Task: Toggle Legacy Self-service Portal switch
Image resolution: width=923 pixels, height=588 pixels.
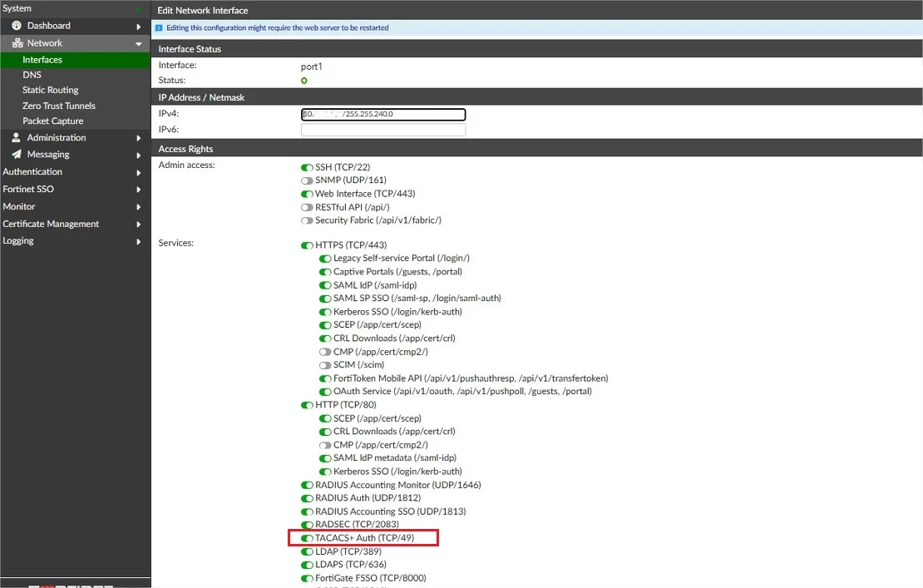Action: [x=325, y=259]
